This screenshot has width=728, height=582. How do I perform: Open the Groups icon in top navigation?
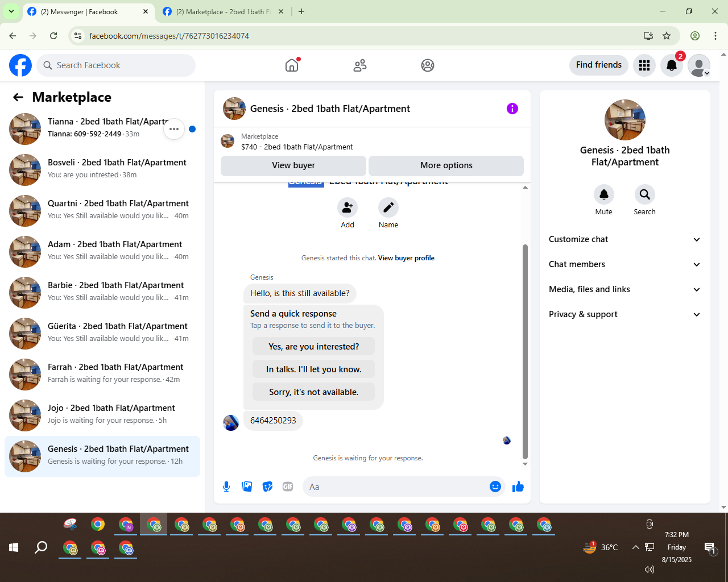pyautogui.click(x=428, y=65)
